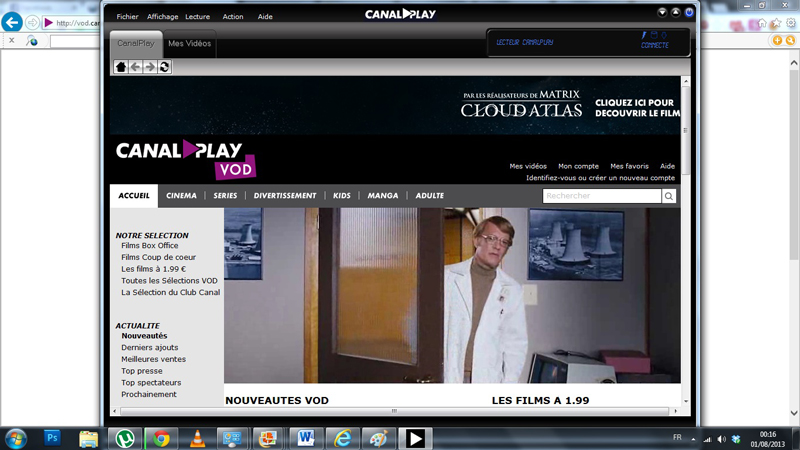The height and width of the screenshot is (450, 800).
Task: Open the Mes vidéos link
Action: pos(528,166)
